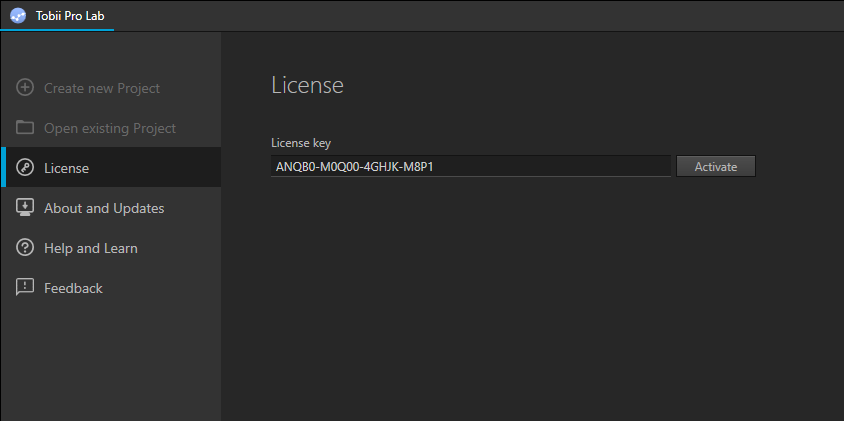Viewport: 844px width, 421px height.
Task: Open the Feedback section
Action: 111,288
